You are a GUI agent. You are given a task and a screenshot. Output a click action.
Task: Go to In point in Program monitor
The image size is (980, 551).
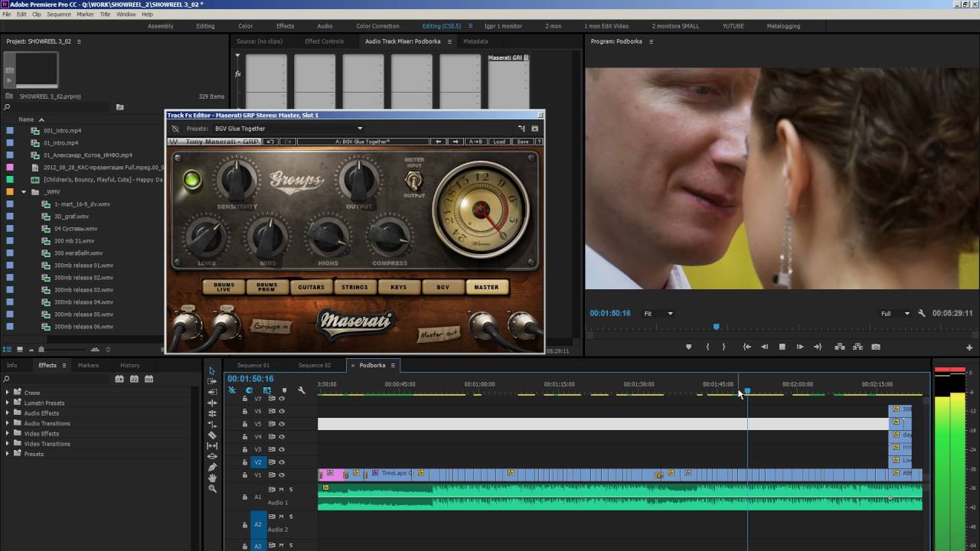pos(746,347)
